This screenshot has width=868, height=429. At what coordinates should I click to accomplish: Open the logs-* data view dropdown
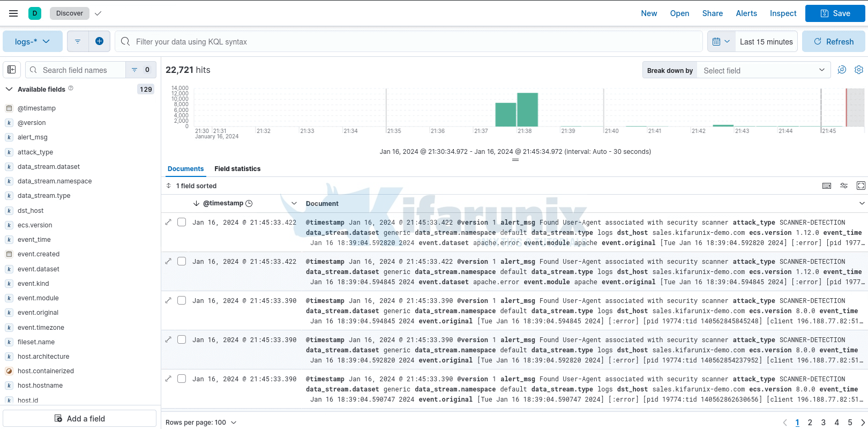33,41
